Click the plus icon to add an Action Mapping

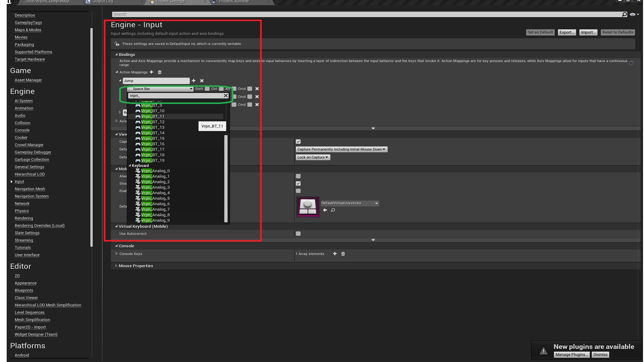pyautogui.click(x=152, y=72)
